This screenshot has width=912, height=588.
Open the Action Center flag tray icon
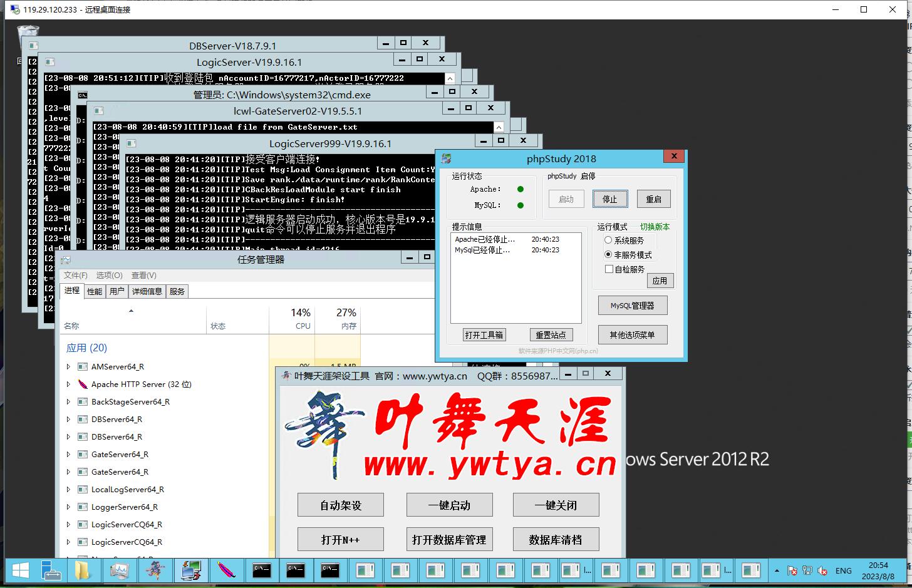pyautogui.click(x=792, y=570)
